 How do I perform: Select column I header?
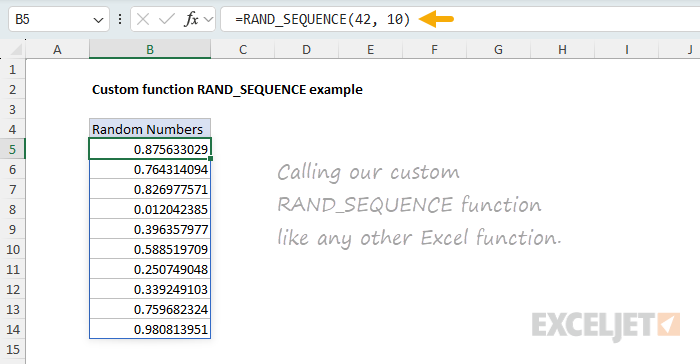tap(627, 50)
